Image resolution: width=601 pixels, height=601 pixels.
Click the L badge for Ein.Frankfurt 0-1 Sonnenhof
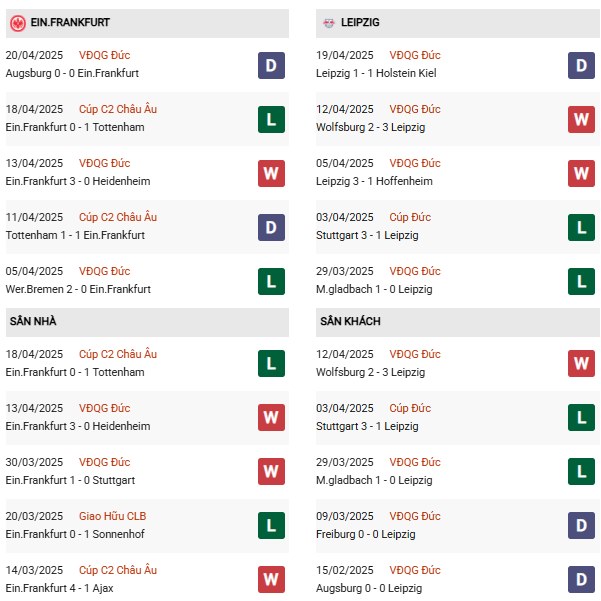click(x=271, y=527)
